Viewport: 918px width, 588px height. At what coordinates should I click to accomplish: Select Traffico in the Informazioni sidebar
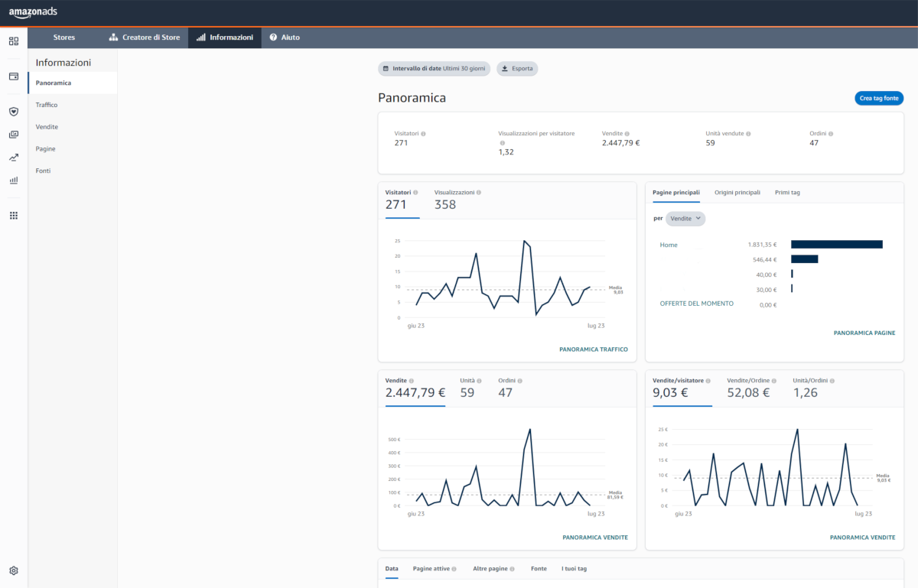(x=47, y=105)
